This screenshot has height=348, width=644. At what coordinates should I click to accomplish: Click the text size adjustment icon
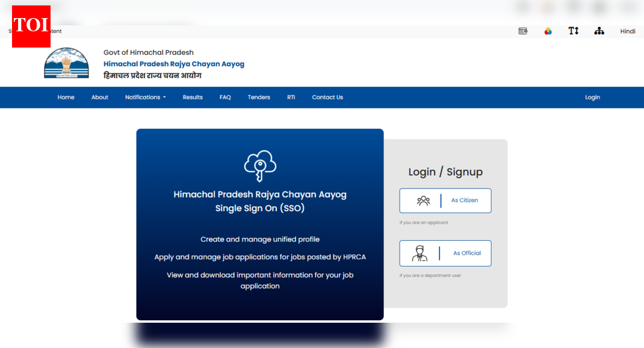(573, 31)
